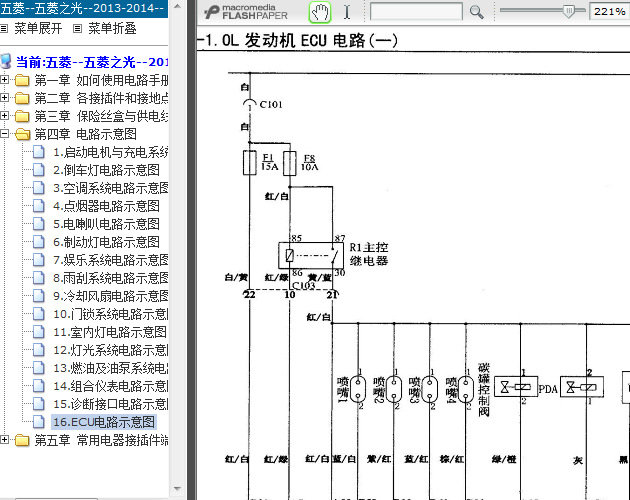Click page icon of 12.灯光系统电路示意图

tap(39, 350)
